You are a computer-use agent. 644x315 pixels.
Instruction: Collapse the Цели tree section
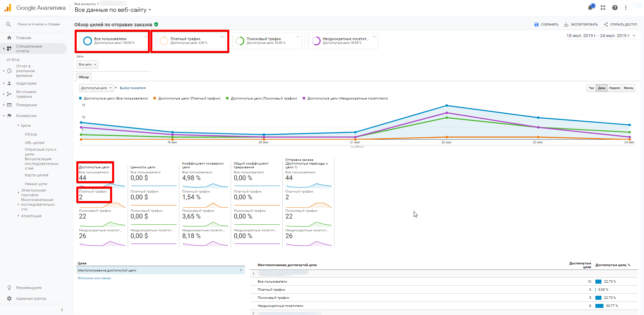click(19, 125)
